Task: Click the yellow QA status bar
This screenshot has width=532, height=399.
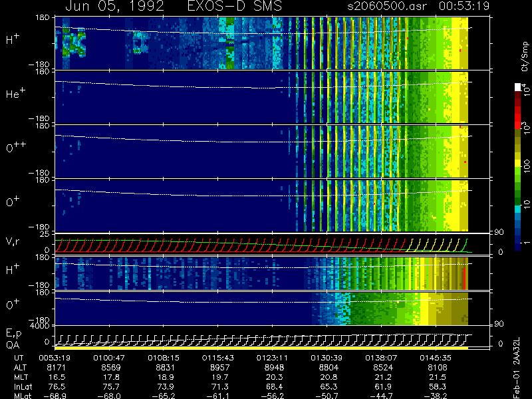Action: coord(261,348)
